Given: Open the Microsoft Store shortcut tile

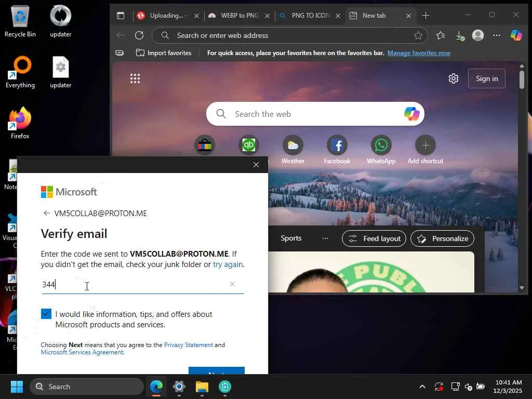Looking at the screenshot, I should [x=205, y=145].
